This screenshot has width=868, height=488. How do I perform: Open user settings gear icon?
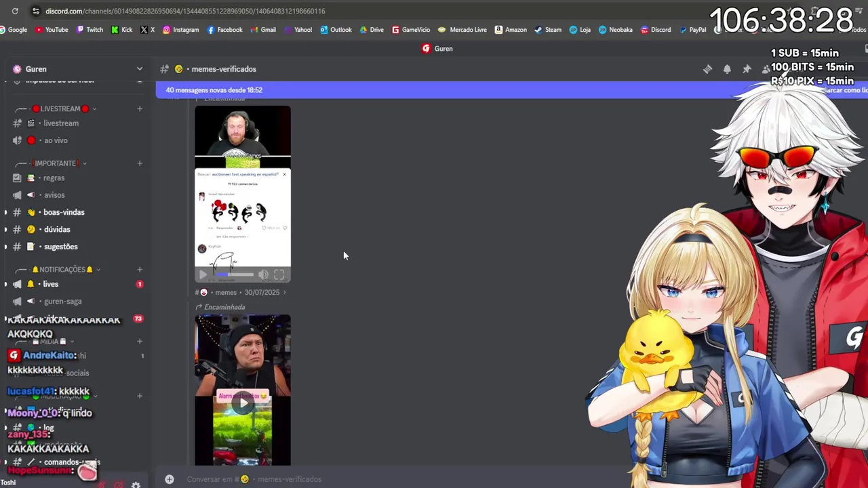[136, 485]
